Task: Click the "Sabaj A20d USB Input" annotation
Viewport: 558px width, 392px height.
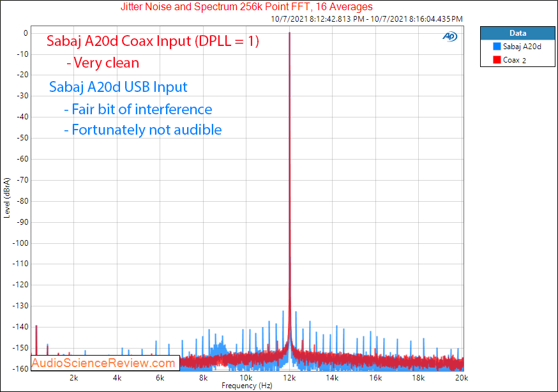Action: (118, 87)
